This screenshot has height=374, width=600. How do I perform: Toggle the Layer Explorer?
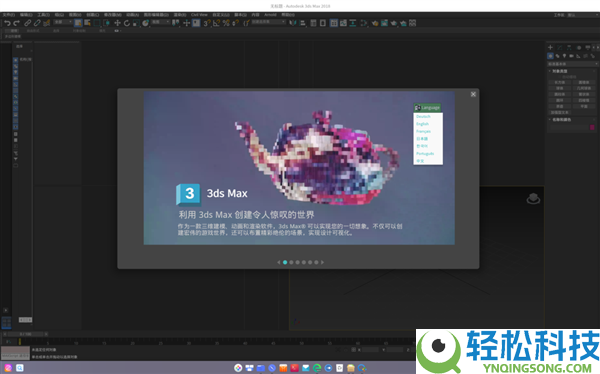[323, 23]
